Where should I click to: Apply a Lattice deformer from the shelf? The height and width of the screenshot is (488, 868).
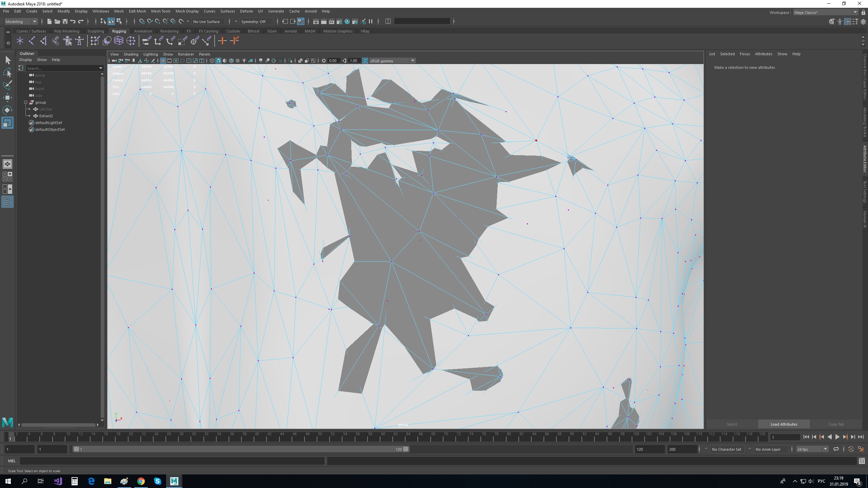118,41
